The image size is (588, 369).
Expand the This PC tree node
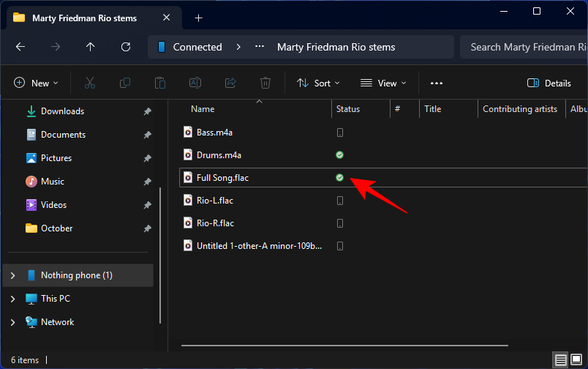(12, 299)
